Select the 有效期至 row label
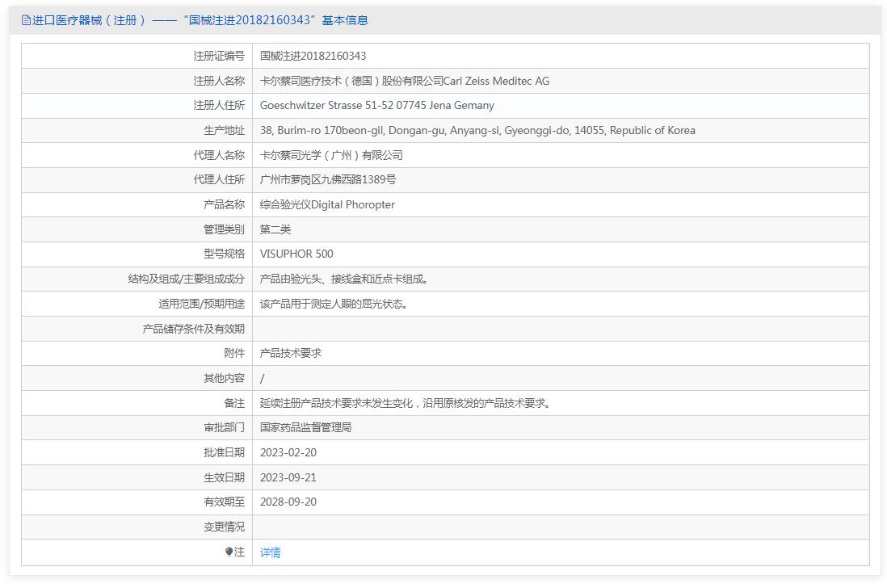887x588 pixels. click(224, 502)
